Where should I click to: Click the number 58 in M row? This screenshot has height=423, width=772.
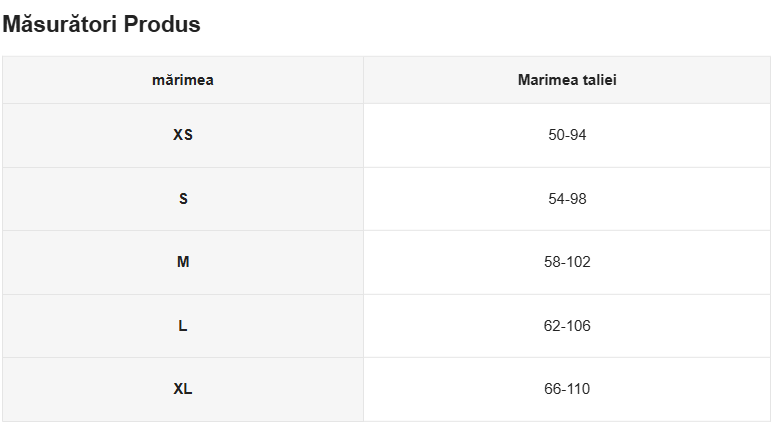point(552,262)
